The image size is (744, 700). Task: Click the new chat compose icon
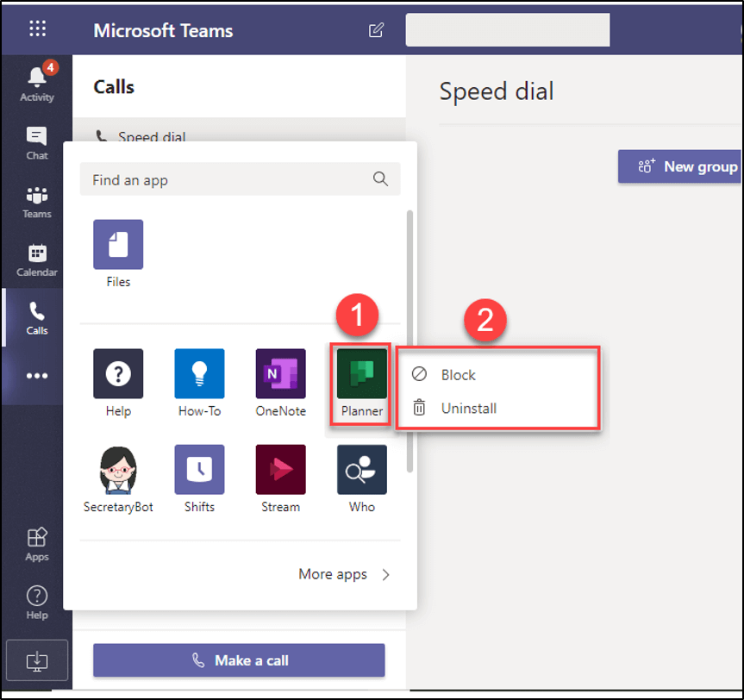[376, 29]
